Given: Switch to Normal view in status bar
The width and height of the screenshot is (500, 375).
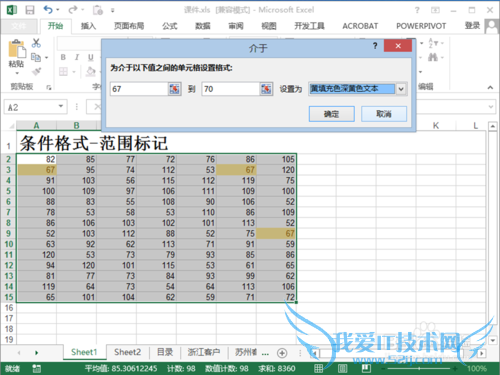Looking at the screenshot, I should coord(318,368).
